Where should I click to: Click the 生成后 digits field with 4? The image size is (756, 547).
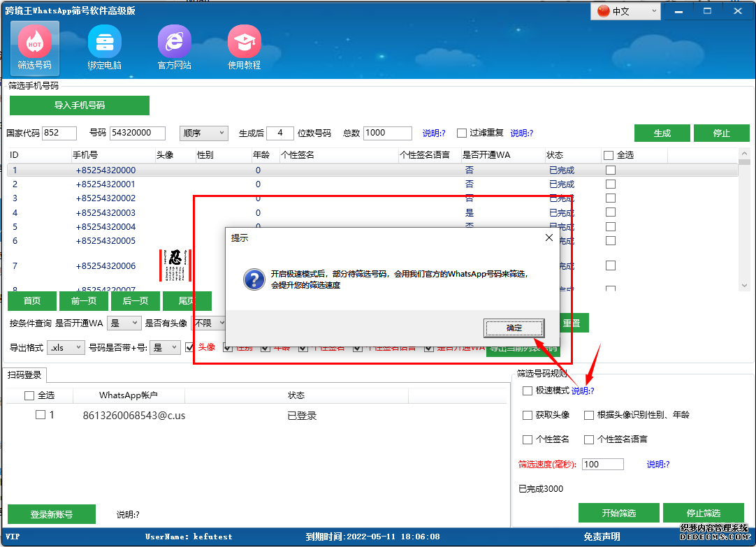pos(280,133)
